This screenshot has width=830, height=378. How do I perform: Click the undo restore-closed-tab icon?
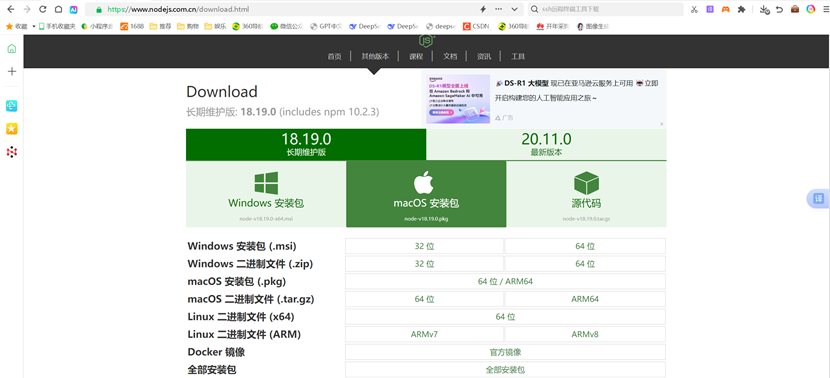click(x=779, y=9)
